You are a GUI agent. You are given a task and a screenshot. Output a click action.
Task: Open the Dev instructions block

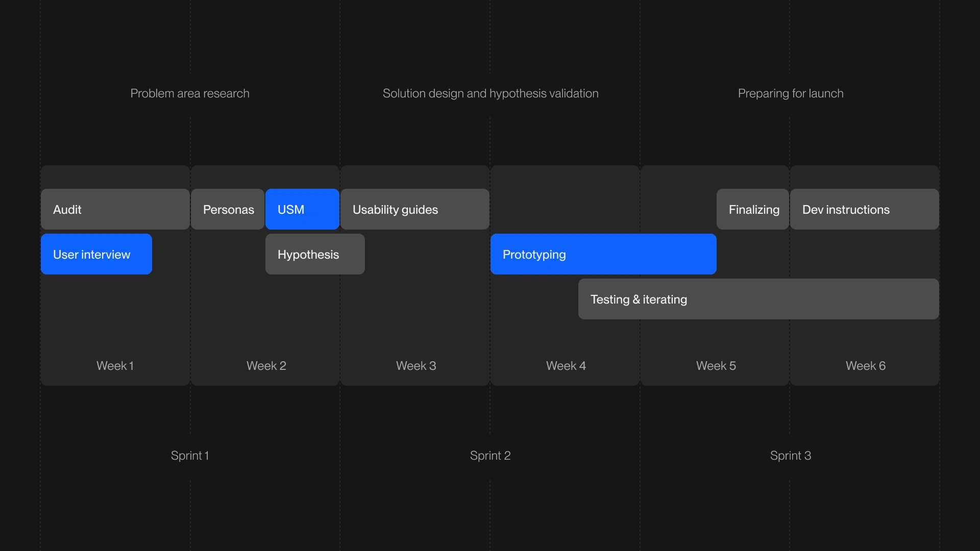864,209
